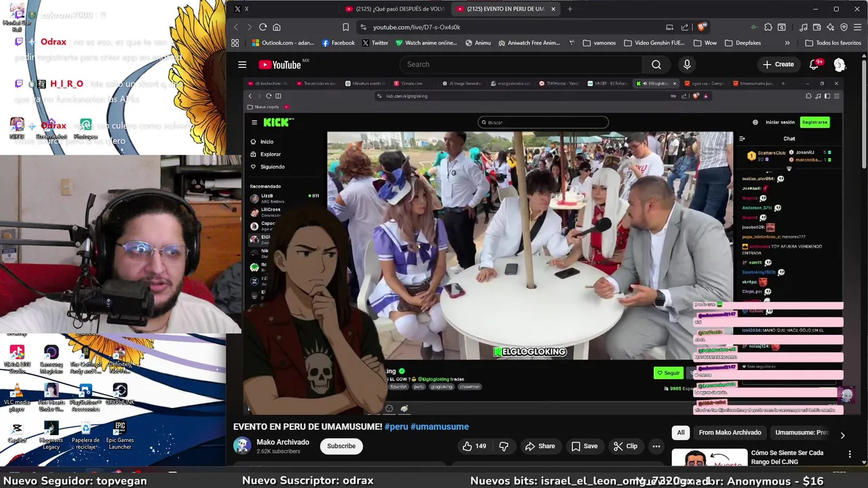
Task: Open the Watch anime online bookmark
Action: tap(426, 43)
